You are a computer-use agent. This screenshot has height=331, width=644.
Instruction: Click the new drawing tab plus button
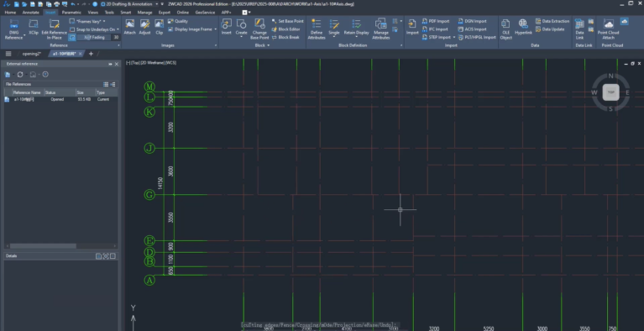(x=91, y=54)
